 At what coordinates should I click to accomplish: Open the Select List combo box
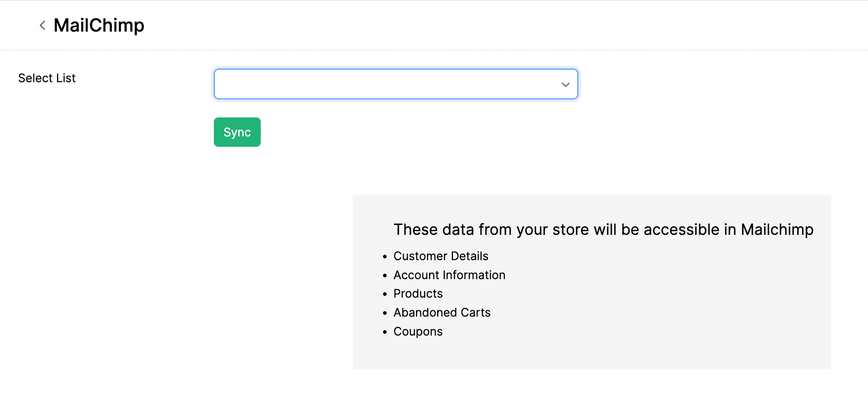(388, 84)
